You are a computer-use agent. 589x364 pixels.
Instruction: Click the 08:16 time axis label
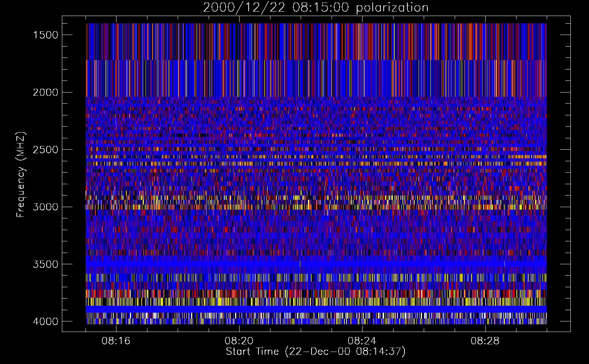pyautogui.click(x=116, y=341)
